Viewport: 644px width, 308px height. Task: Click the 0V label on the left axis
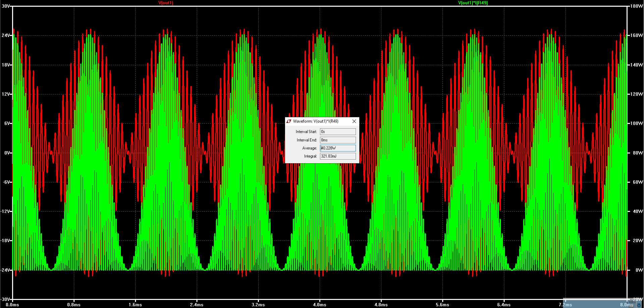click(7, 153)
